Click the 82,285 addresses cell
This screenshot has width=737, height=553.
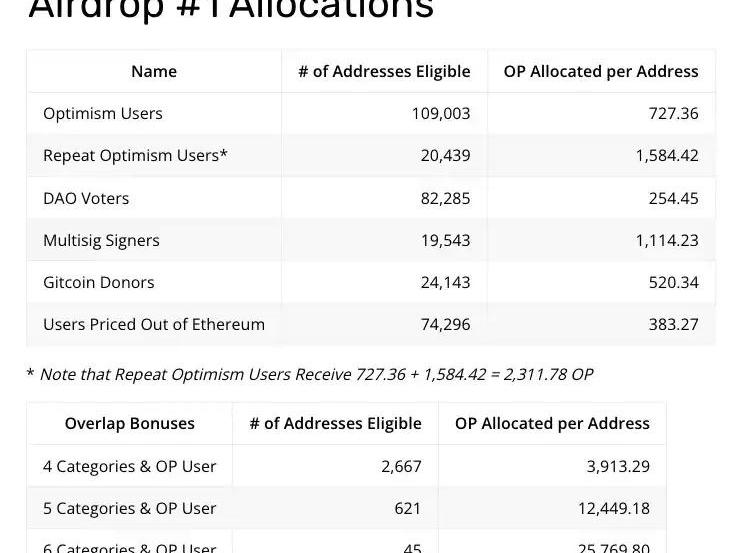pos(445,198)
